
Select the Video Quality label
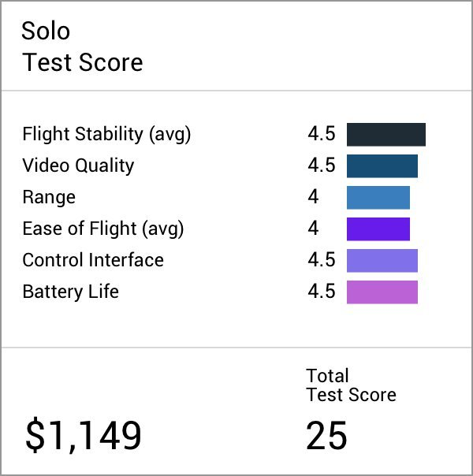[x=78, y=166]
